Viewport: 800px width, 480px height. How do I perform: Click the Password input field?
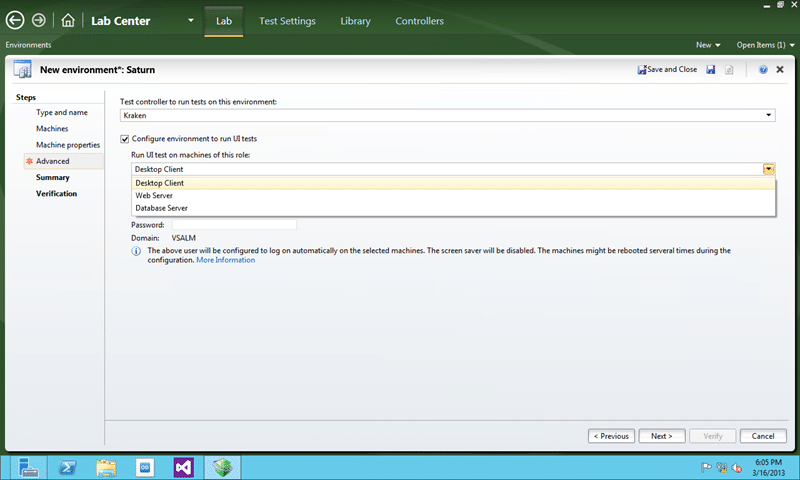pos(234,224)
